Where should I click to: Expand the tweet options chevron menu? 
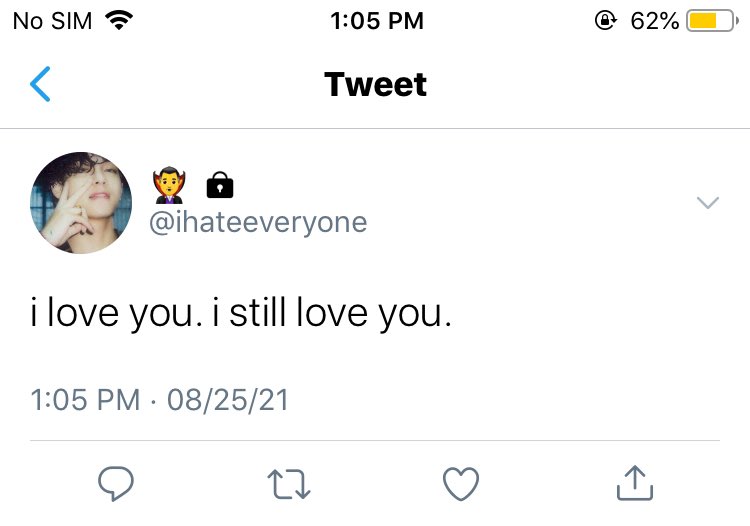[708, 202]
